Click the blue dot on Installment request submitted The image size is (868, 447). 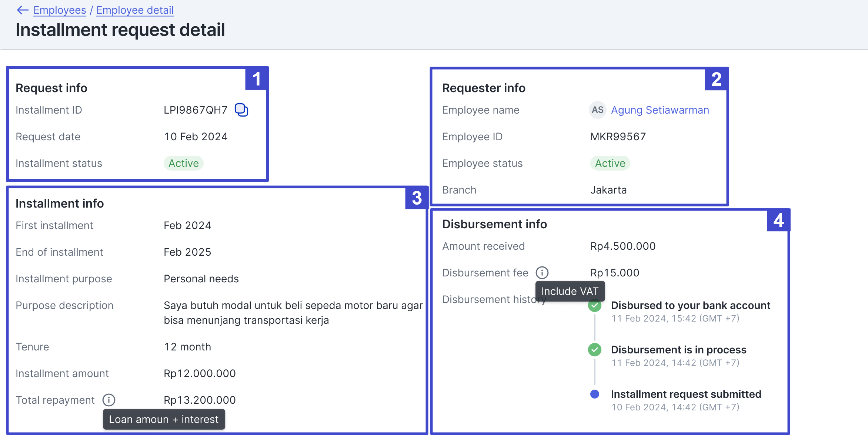594,394
